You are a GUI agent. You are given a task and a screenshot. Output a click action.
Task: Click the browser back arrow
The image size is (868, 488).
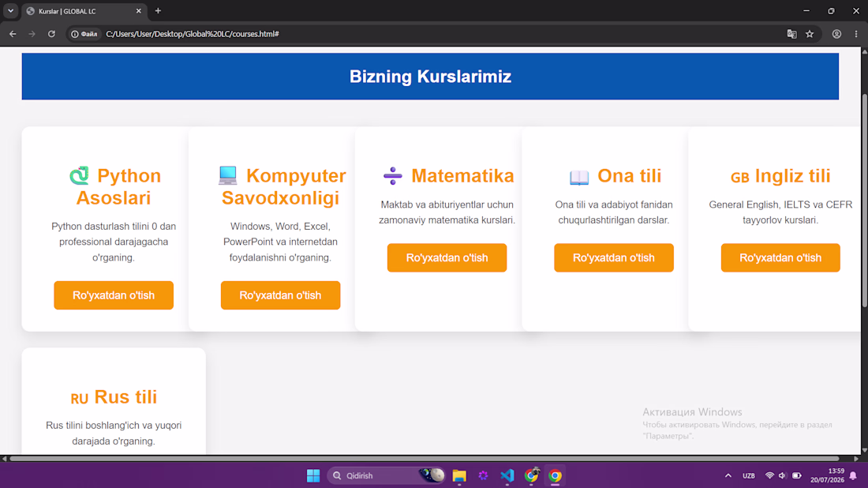click(x=13, y=34)
